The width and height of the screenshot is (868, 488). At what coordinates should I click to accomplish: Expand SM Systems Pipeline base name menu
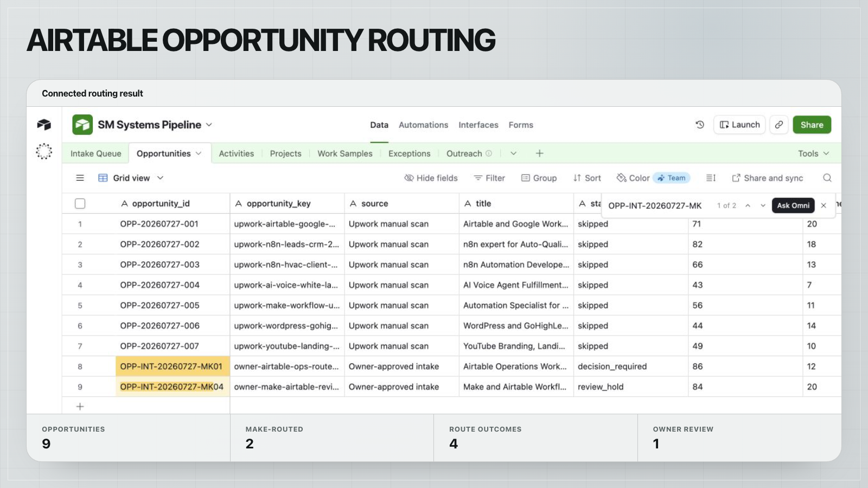pos(209,125)
